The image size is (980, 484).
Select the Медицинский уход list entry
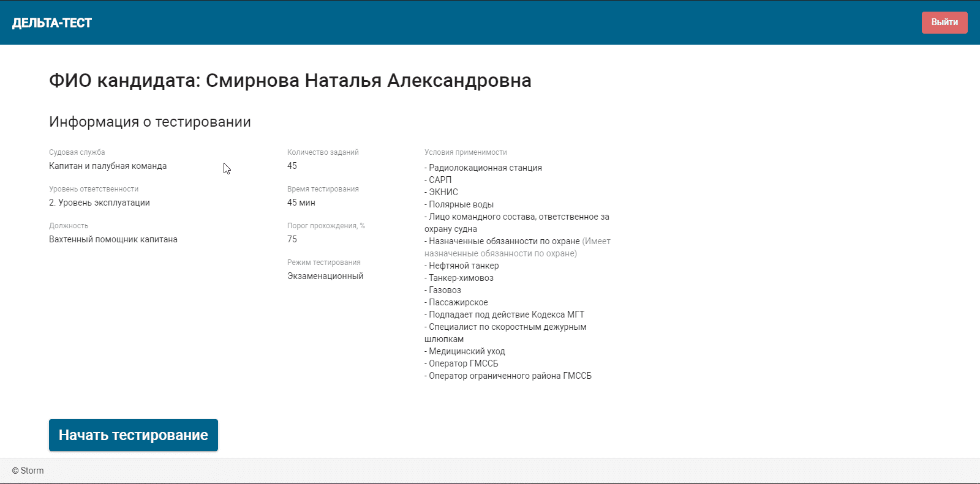(466, 351)
